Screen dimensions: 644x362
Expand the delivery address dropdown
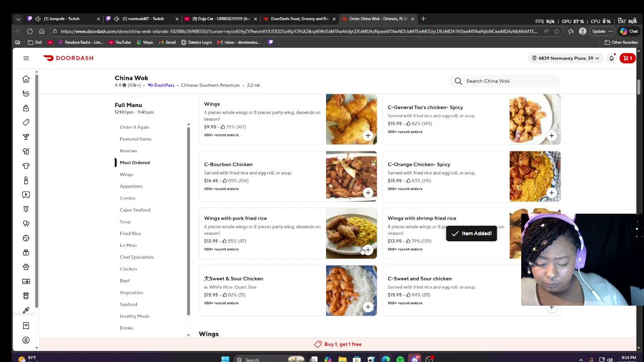565,58
